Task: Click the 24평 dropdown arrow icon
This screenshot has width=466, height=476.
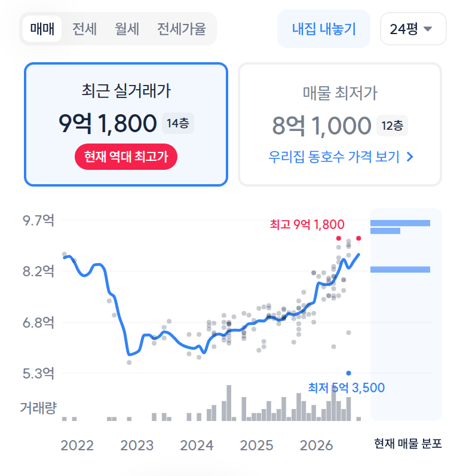Action: 428,29
